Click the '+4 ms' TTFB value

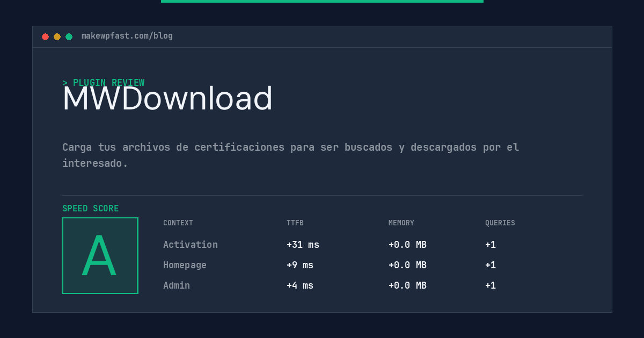click(x=300, y=285)
